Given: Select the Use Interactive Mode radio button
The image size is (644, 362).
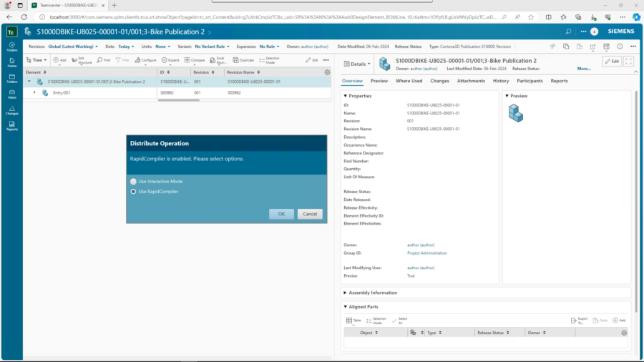Looking at the screenshot, I should click(133, 181).
